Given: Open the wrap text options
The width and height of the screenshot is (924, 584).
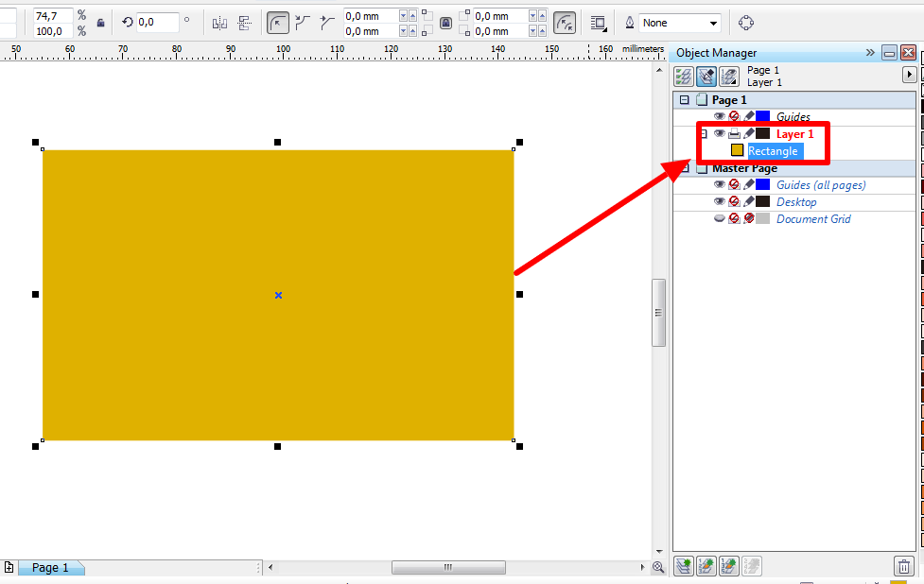Looking at the screenshot, I should [599, 24].
